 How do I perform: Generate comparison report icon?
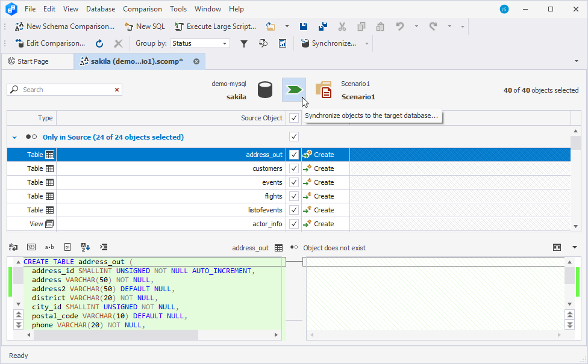(283, 43)
